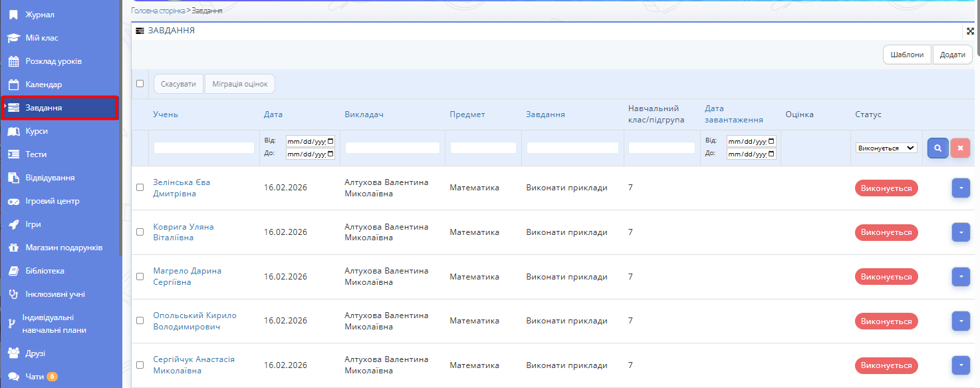The width and height of the screenshot is (980, 388).
Task: Click the Шаблони button
Action: 907,55
